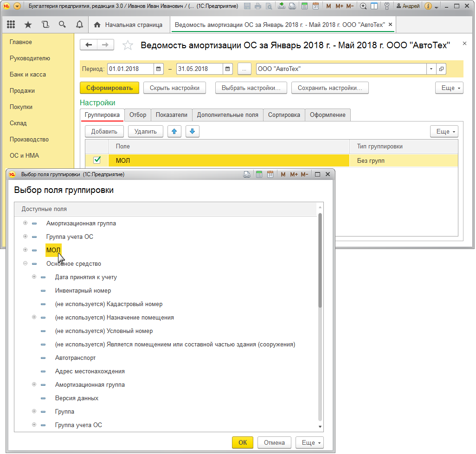The height and width of the screenshot is (454, 476).
Task: Click the end date field 31.05.2018
Action: click(x=199, y=69)
